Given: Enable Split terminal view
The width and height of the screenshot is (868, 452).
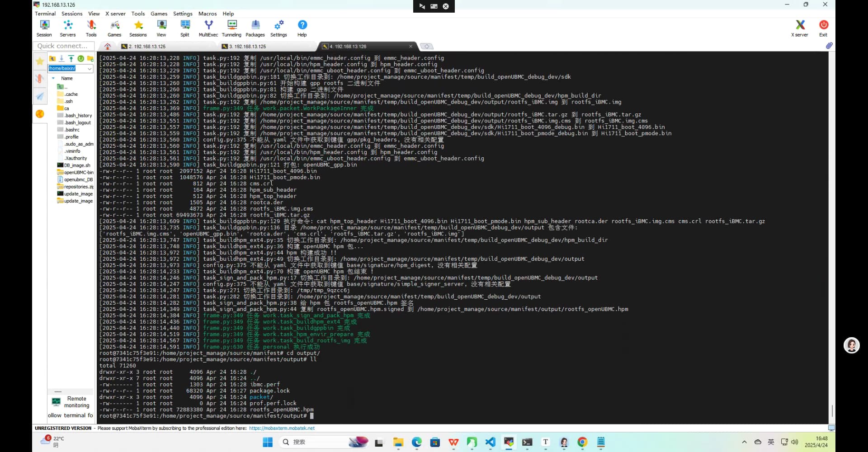Looking at the screenshot, I should click(185, 28).
